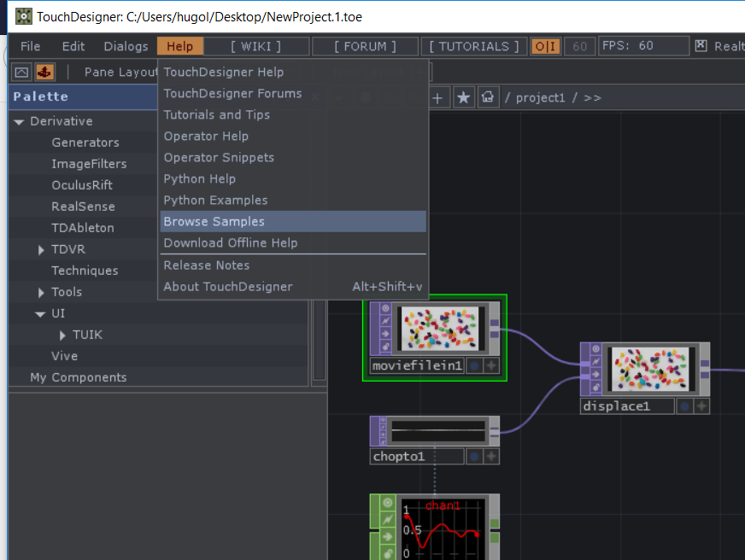Toggle blue display dot on chopto1

473,457
